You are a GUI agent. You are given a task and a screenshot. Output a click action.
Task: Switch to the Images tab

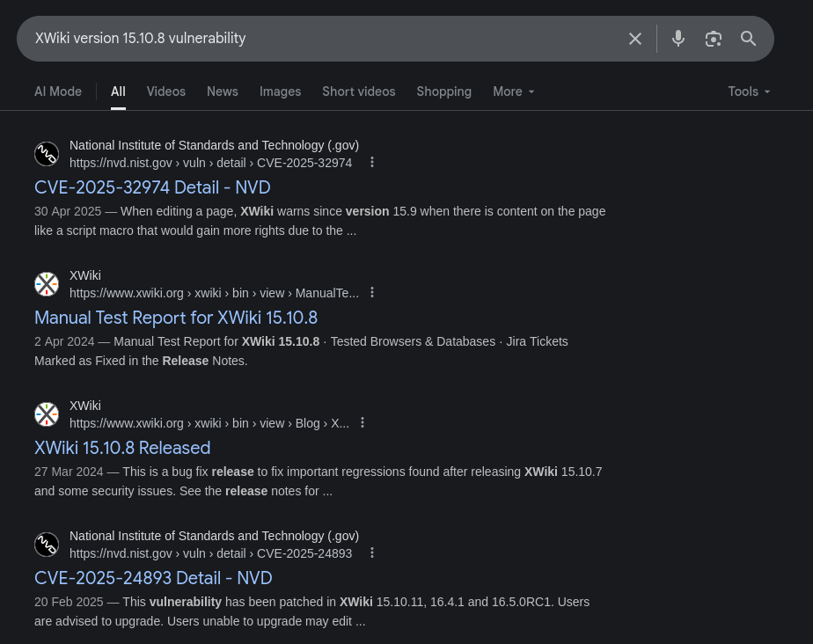tap(280, 91)
